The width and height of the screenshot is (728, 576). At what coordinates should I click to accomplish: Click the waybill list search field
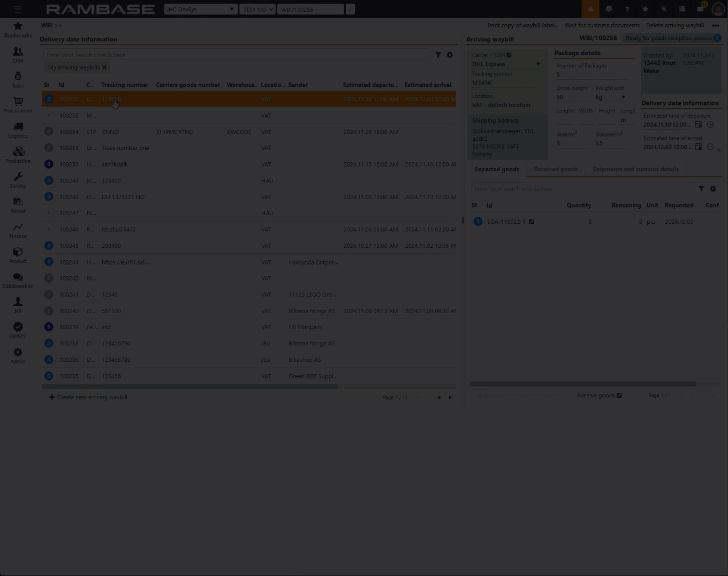pyautogui.click(x=236, y=55)
